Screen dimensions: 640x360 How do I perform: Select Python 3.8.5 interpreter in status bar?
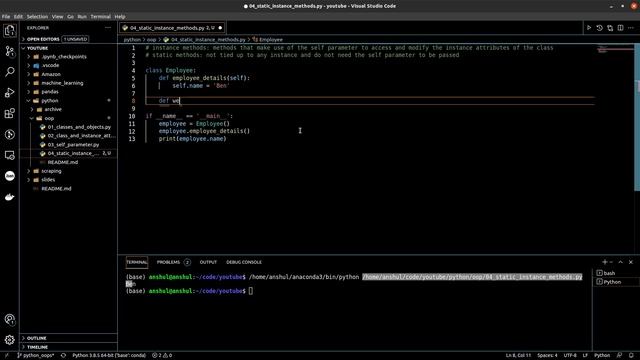[x=109, y=356]
